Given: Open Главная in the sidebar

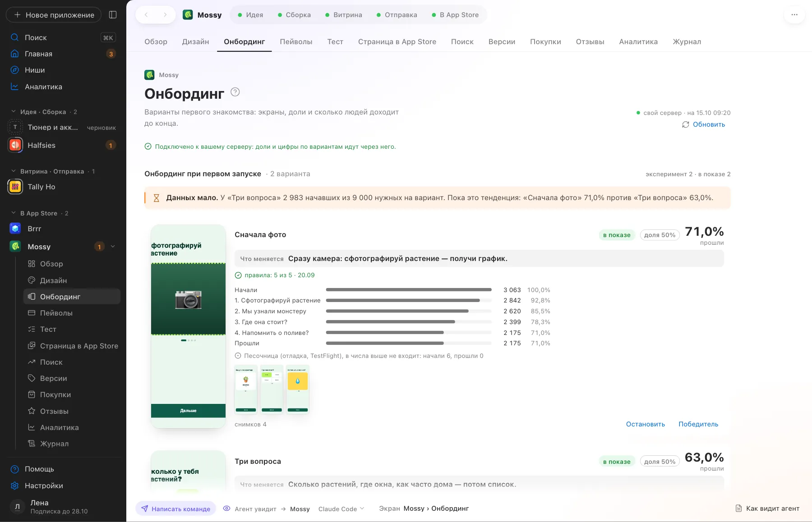Looking at the screenshot, I should tap(63, 54).
